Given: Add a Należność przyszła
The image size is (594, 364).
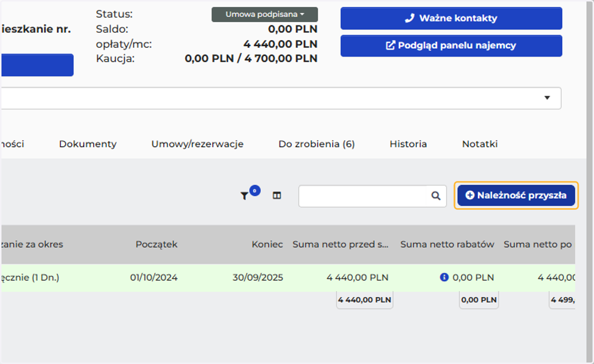Looking at the screenshot, I should [516, 195].
